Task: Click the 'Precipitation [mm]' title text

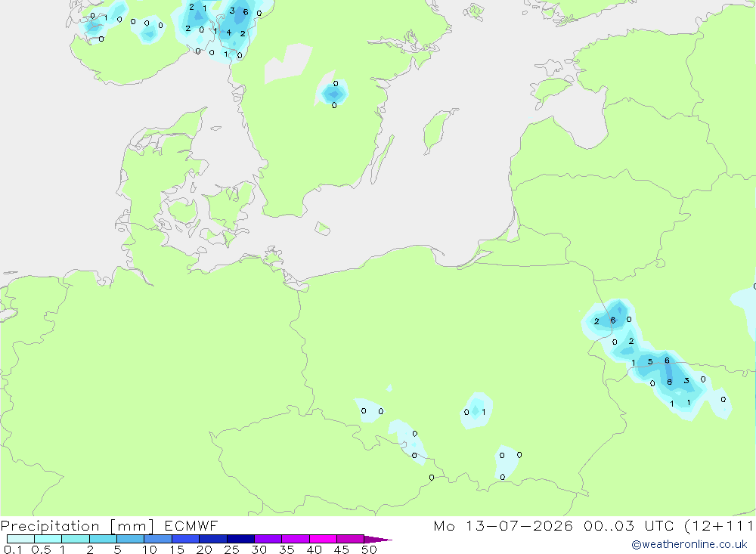Action: 77,525
